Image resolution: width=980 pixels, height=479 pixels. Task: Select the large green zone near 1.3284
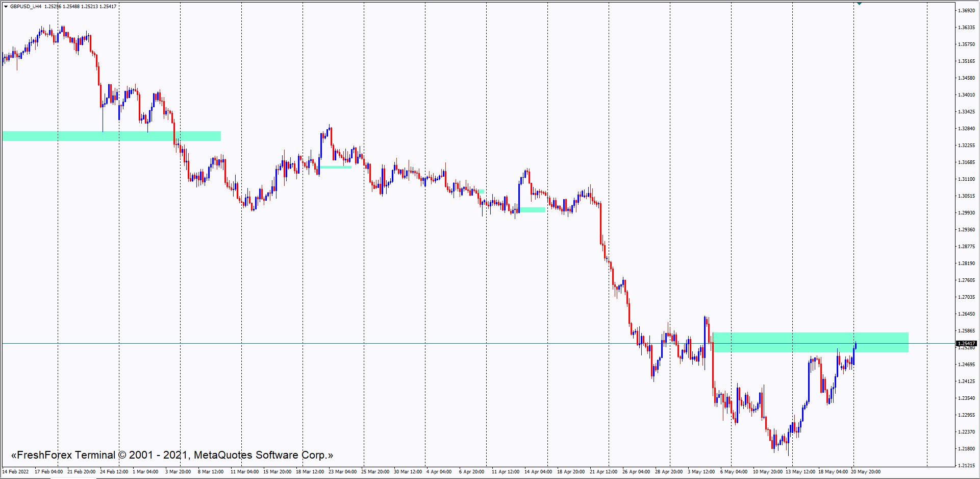click(111, 136)
